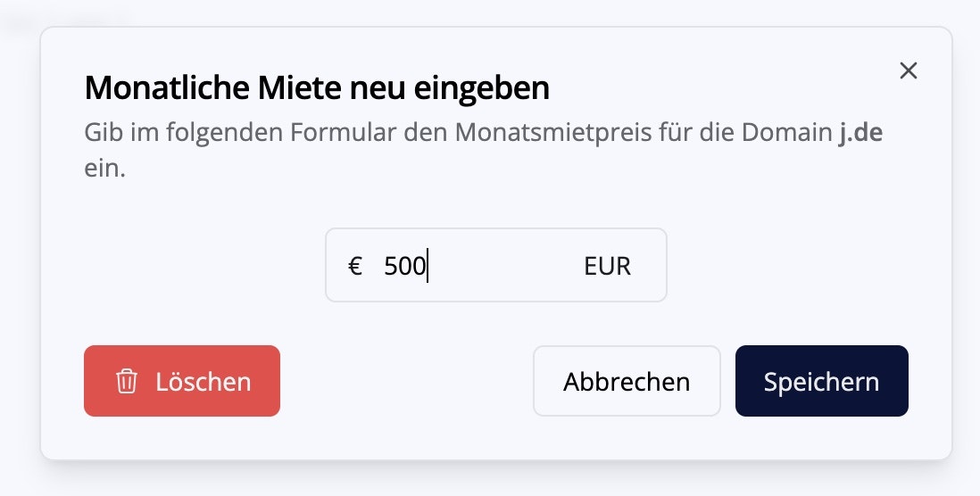The image size is (980, 496).
Task: Place the cursor on the 500 value
Action: click(404, 266)
